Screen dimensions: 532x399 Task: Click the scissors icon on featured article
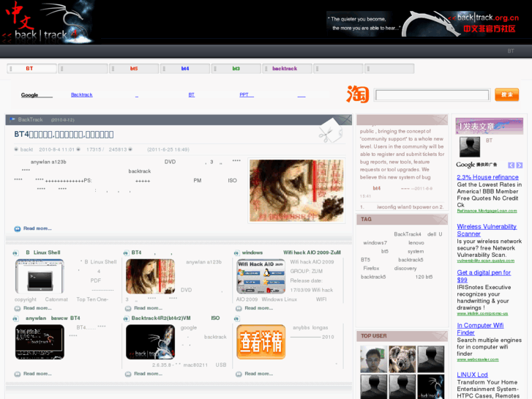pos(330,131)
